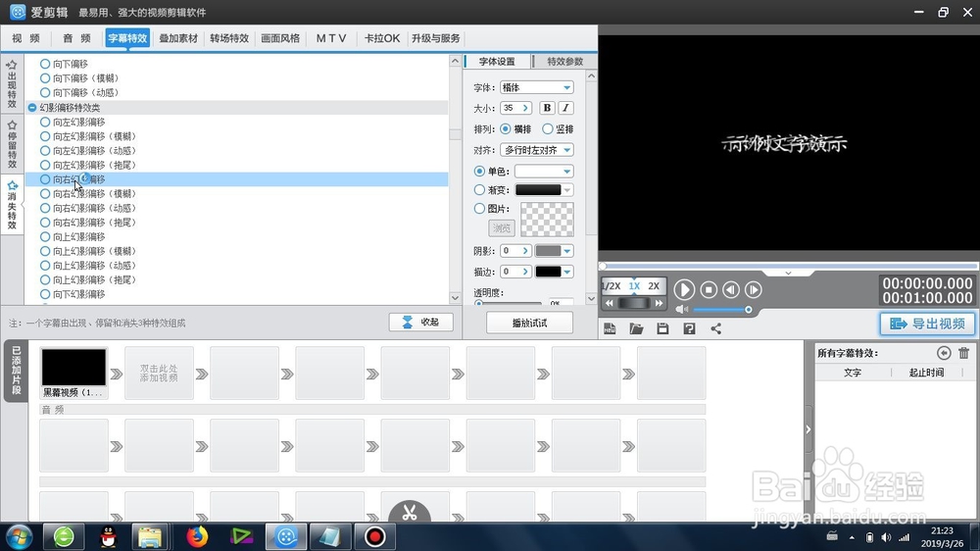Open the 转场特效 tab
980x551 pixels.
coord(229,38)
